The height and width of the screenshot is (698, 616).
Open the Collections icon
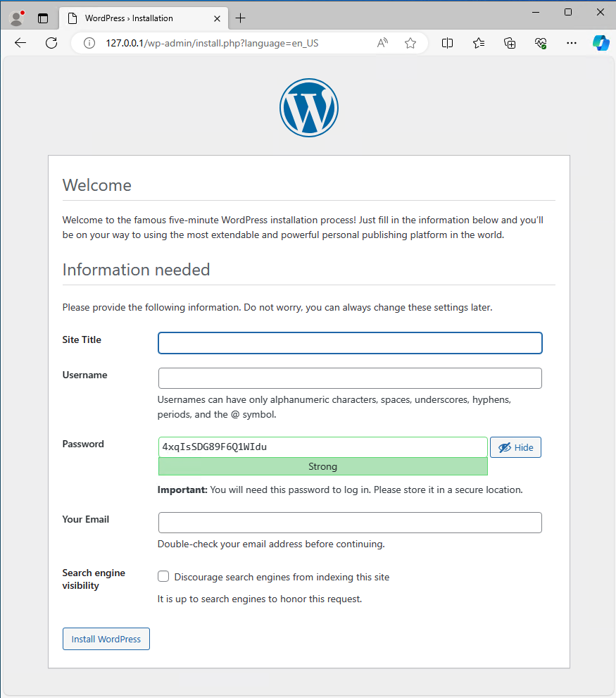510,43
